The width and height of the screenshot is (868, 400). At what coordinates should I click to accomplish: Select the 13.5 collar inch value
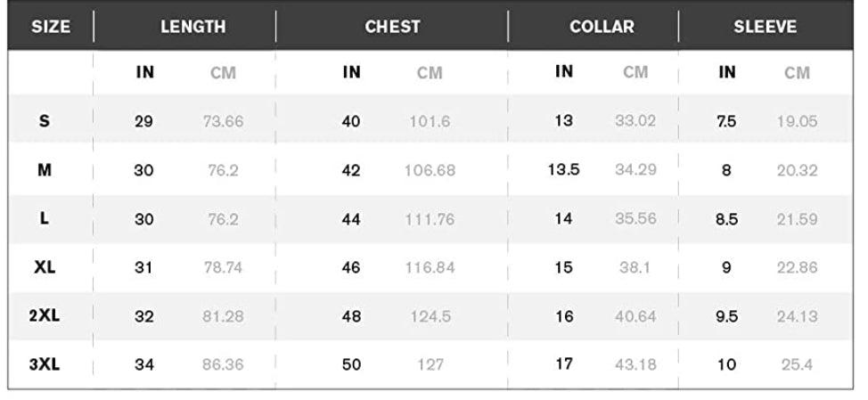[x=563, y=170]
